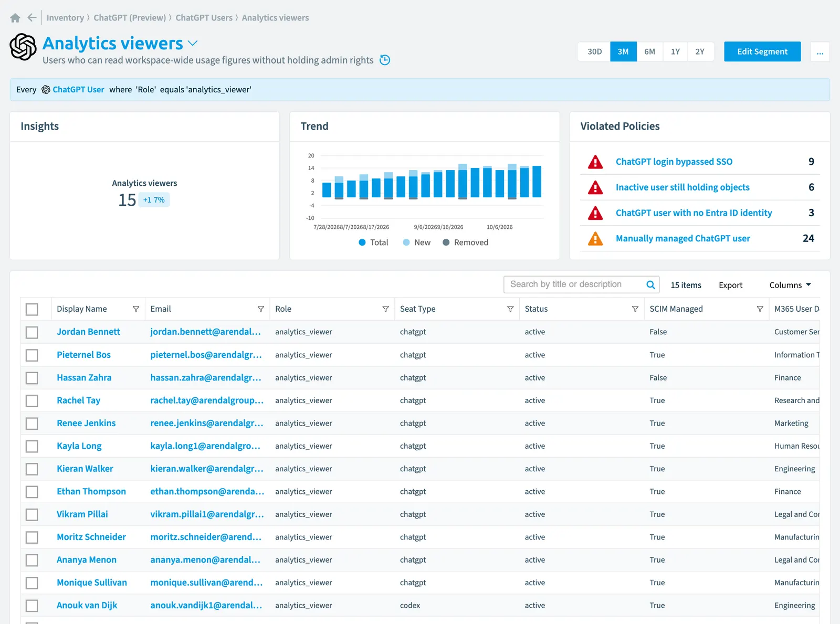Open the Status column filter icon
The height and width of the screenshot is (624, 840).
point(635,309)
